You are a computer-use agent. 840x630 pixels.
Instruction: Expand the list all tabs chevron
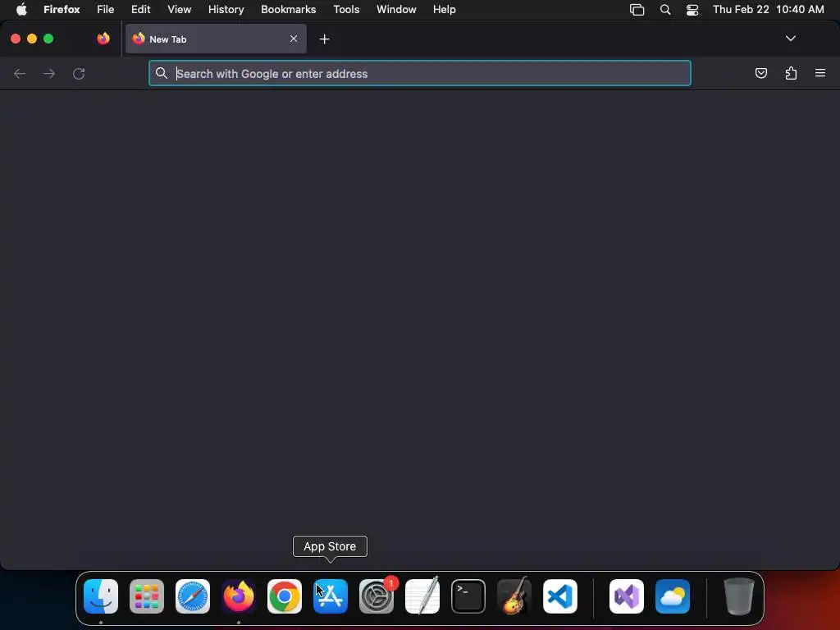click(x=790, y=39)
